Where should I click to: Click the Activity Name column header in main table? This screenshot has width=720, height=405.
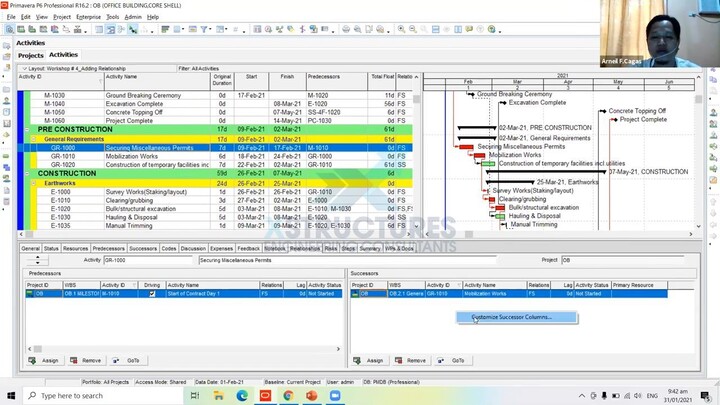coord(157,81)
